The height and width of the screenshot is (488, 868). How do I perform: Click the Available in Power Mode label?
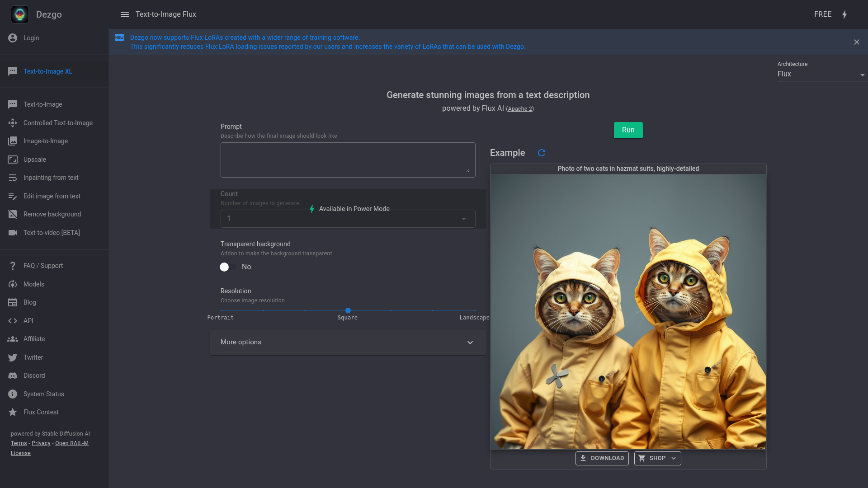tap(354, 209)
